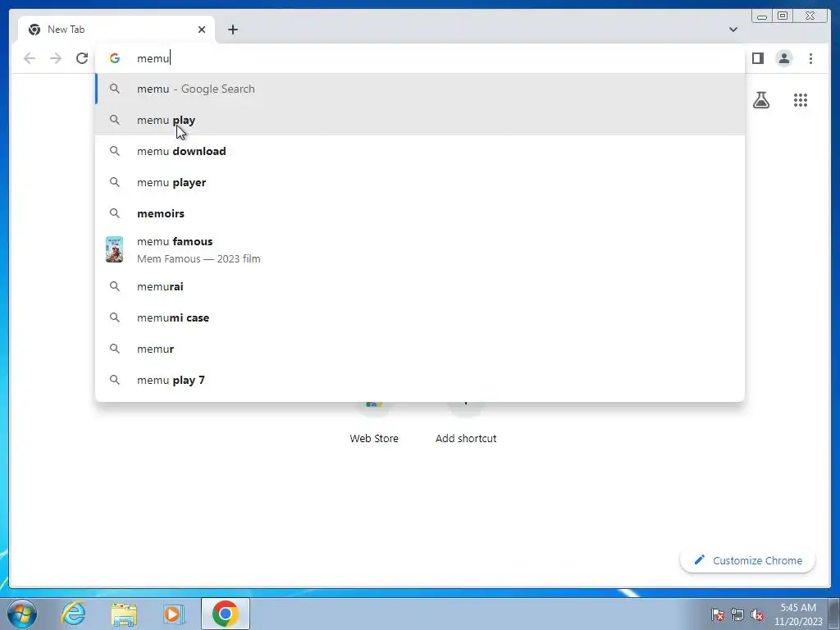
Task: Open Windows Start menu orb
Action: [22, 614]
